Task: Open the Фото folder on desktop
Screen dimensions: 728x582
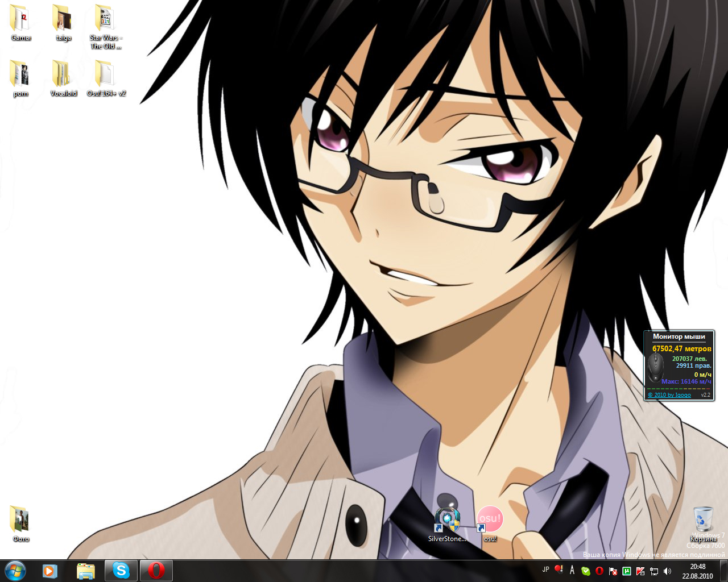Action: (x=20, y=520)
